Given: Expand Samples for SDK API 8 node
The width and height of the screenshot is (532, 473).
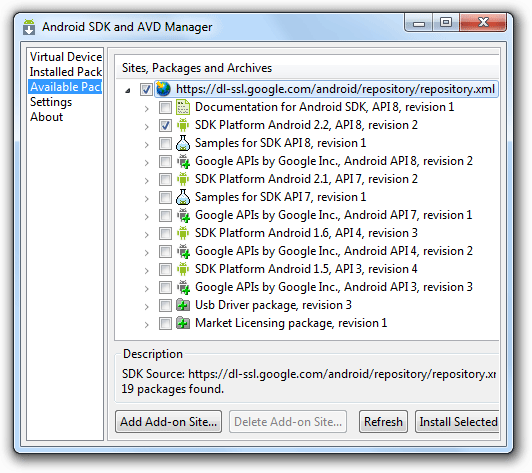Looking at the screenshot, I should pos(146,145).
